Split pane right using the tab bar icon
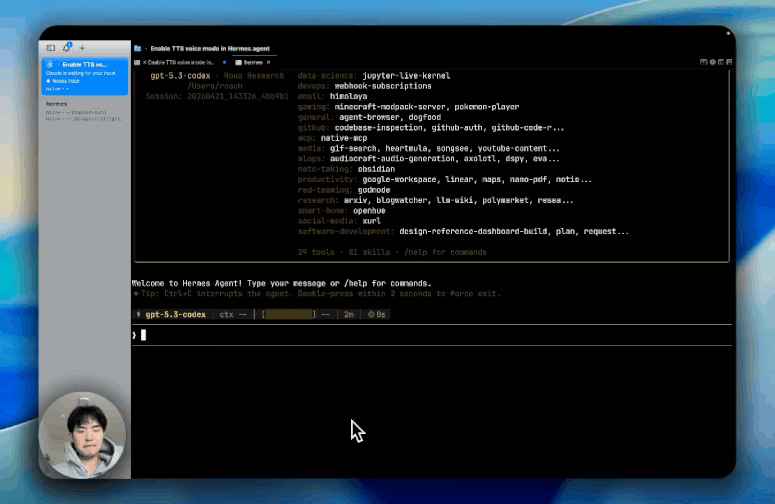This screenshot has height=504, width=775. (x=721, y=62)
